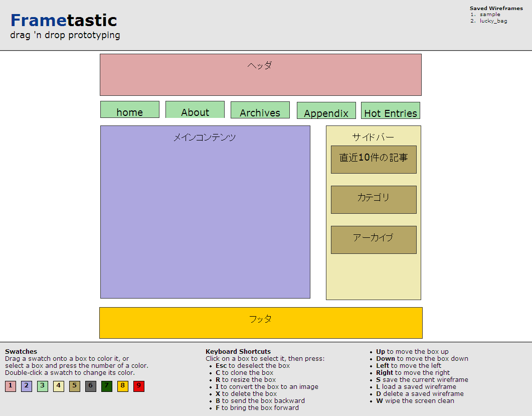Click the lavender swatch numbered 2
The width and height of the screenshot is (532, 416).
tap(27, 386)
